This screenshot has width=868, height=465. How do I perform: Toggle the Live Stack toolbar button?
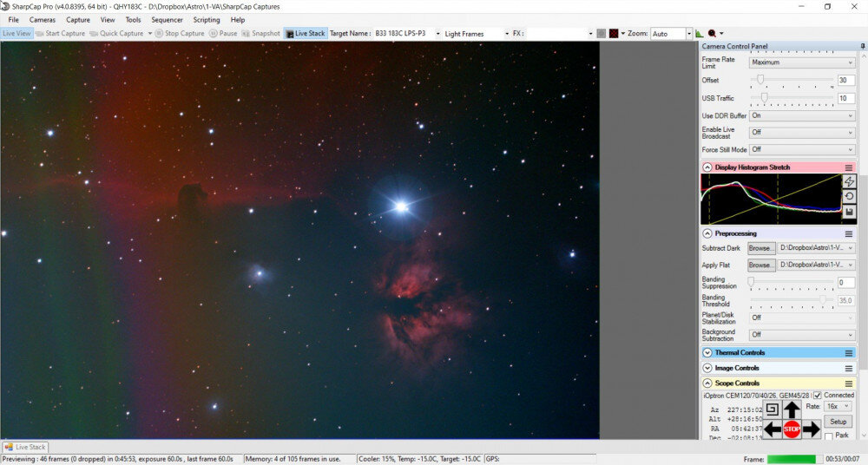click(x=306, y=33)
